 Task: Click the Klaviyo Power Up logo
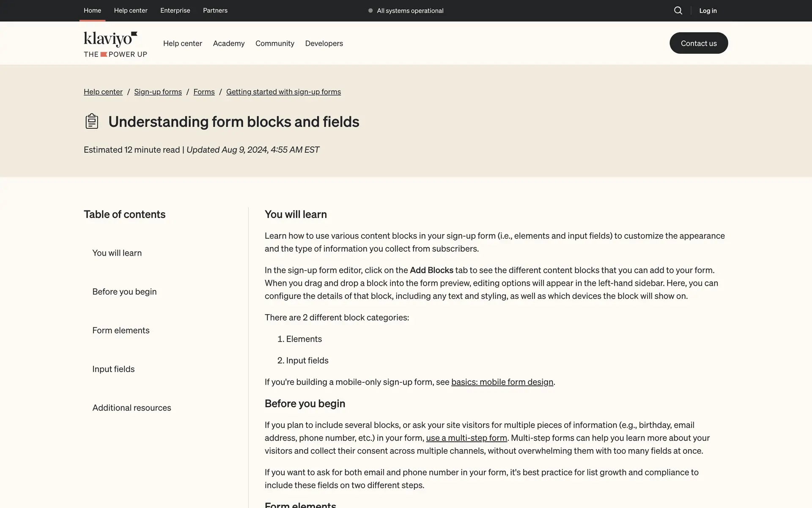115,44
